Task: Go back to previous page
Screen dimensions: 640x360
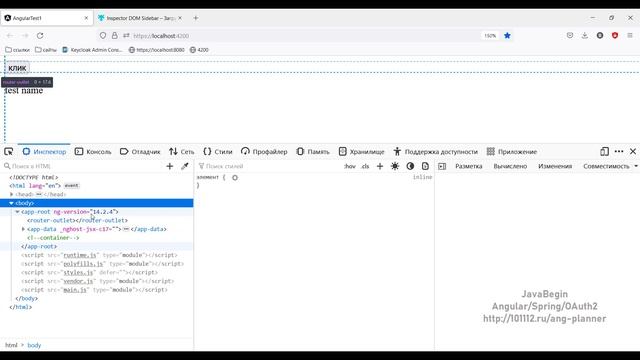Action: (x=10, y=36)
